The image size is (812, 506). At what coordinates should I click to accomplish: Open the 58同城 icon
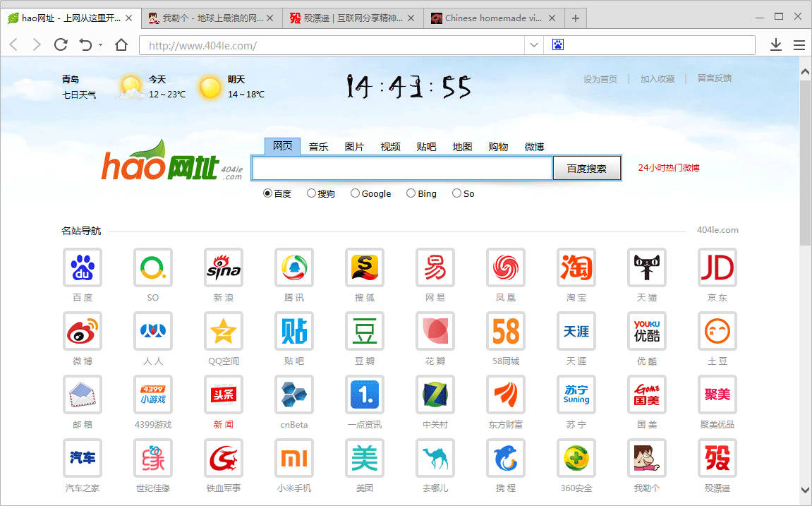[x=505, y=331]
